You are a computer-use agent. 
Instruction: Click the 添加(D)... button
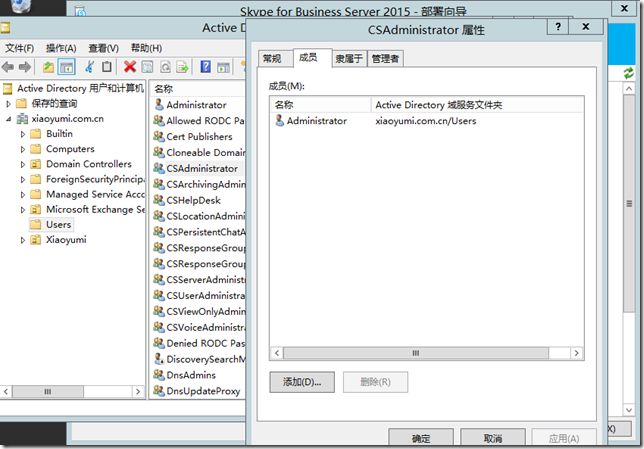pyautogui.click(x=302, y=382)
